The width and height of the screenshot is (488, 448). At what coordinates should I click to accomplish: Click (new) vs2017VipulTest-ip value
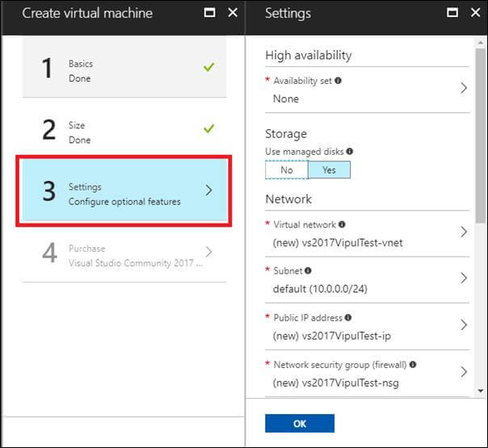point(332,336)
